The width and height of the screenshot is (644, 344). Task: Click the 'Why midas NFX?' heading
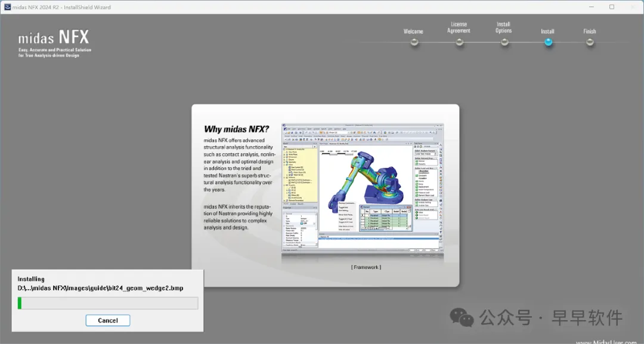click(236, 129)
